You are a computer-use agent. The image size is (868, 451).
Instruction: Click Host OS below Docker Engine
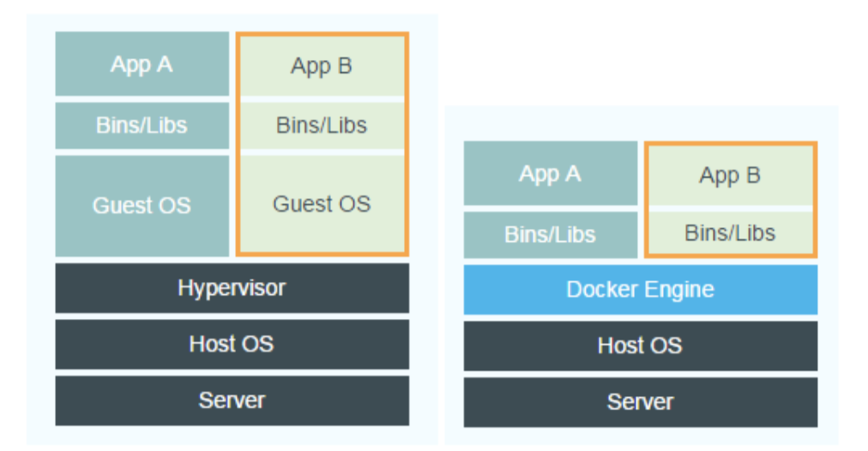641,346
